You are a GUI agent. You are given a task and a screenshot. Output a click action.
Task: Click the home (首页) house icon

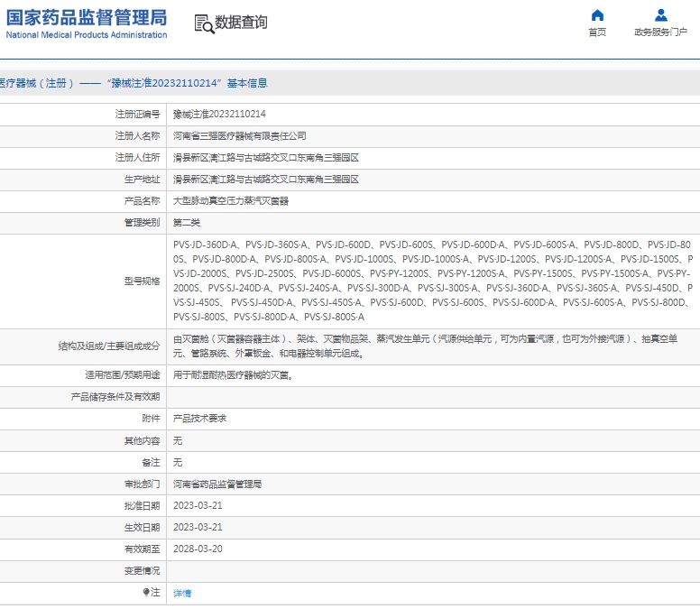click(597, 15)
